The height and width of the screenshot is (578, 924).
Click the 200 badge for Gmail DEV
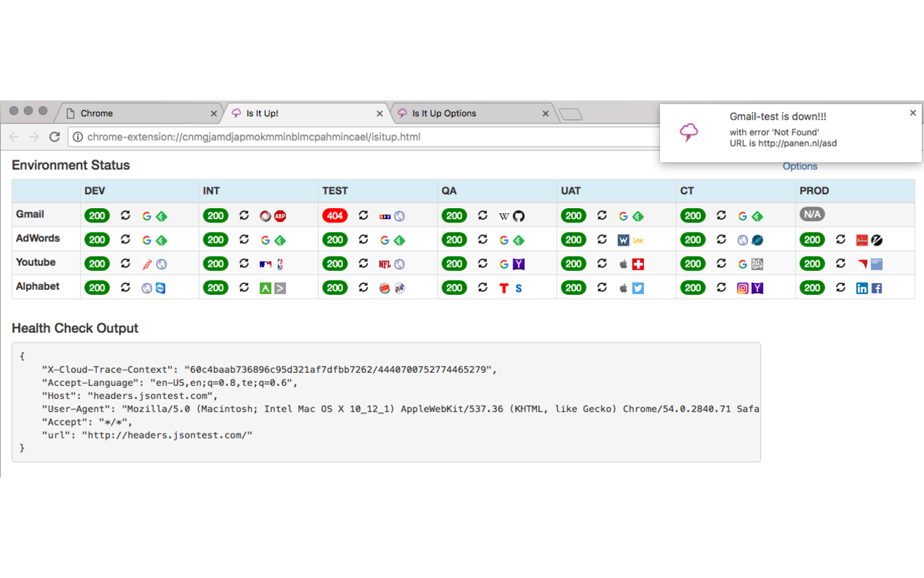[x=97, y=215]
